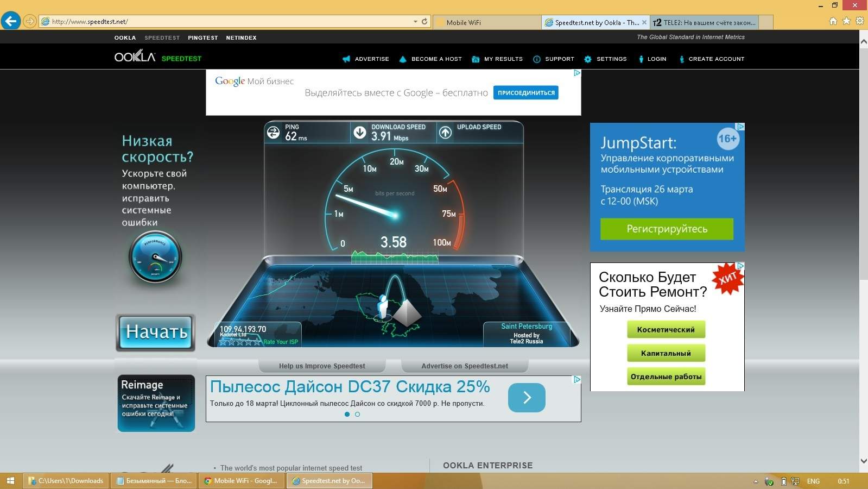Click the download speed arrow icon
This screenshot has height=489, width=868.
[x=359, y=133]
